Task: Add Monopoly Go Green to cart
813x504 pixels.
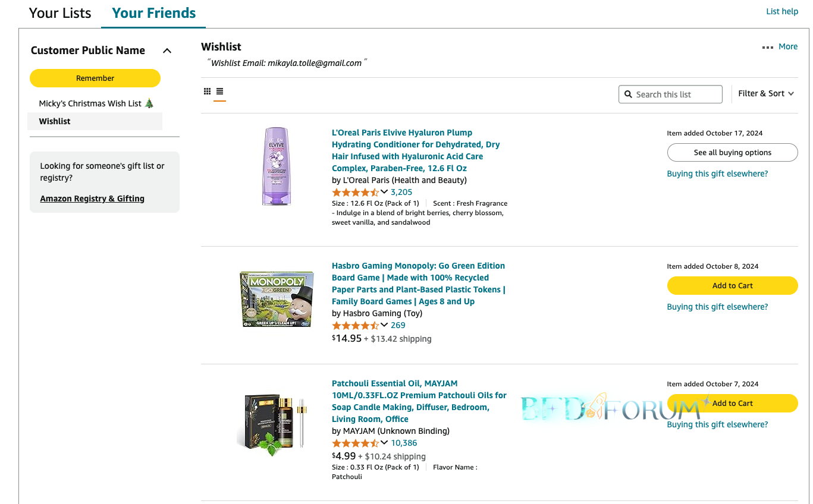Action: (x=732, y=285)
